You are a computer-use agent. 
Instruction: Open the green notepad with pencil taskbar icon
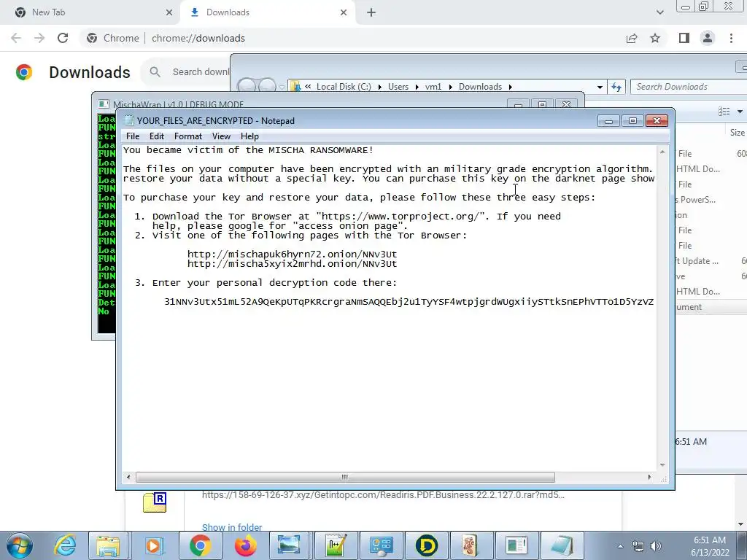(x=336, y=545)
